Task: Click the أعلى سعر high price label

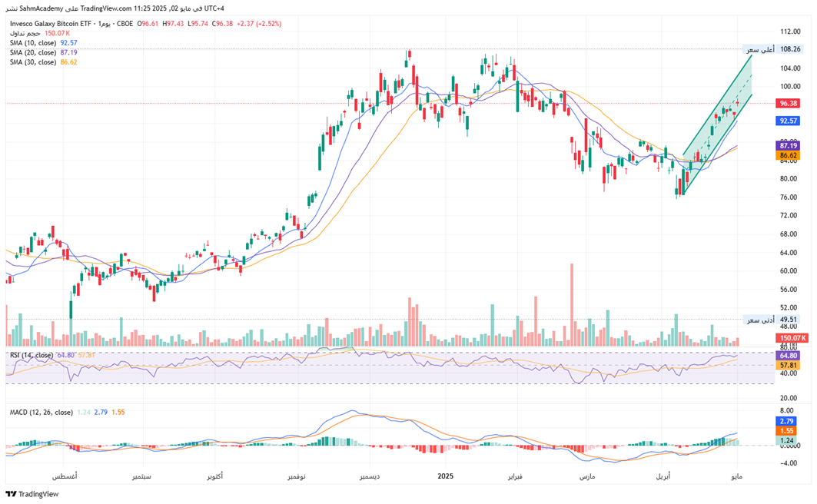Action: point(760,49)
